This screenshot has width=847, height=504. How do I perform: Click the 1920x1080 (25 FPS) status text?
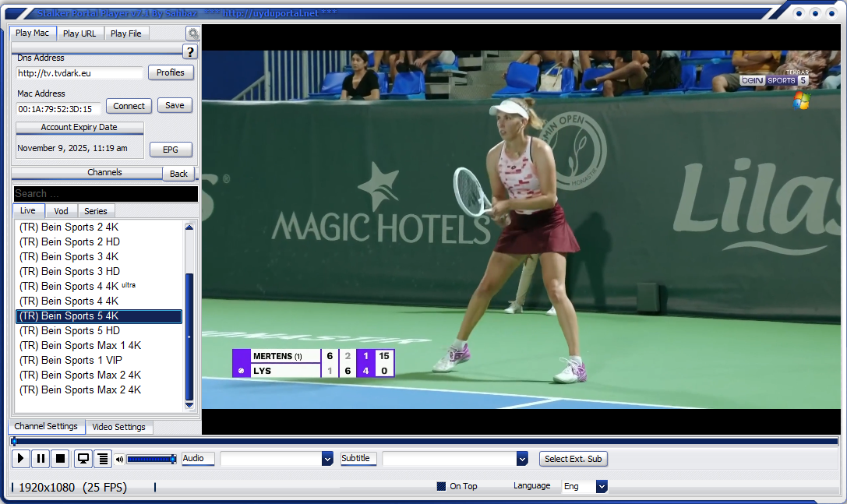coord(73,488)
